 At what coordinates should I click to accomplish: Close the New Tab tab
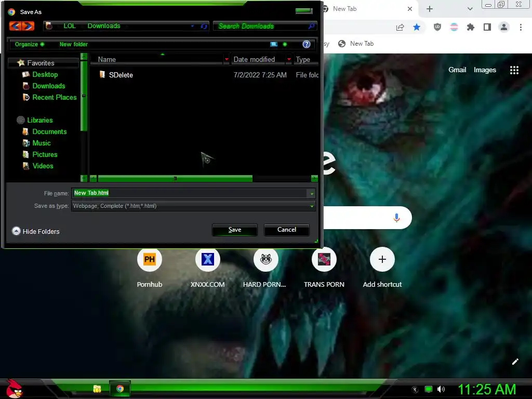point(410,9)
